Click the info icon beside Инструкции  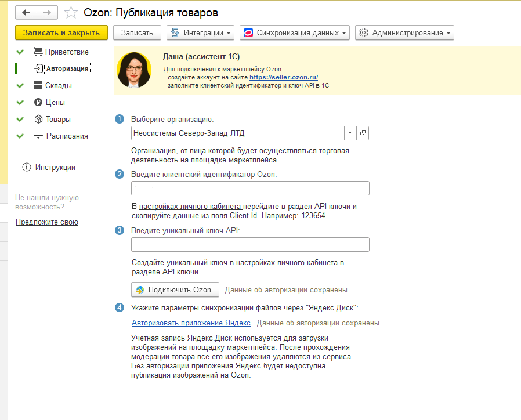pos(27,167)
